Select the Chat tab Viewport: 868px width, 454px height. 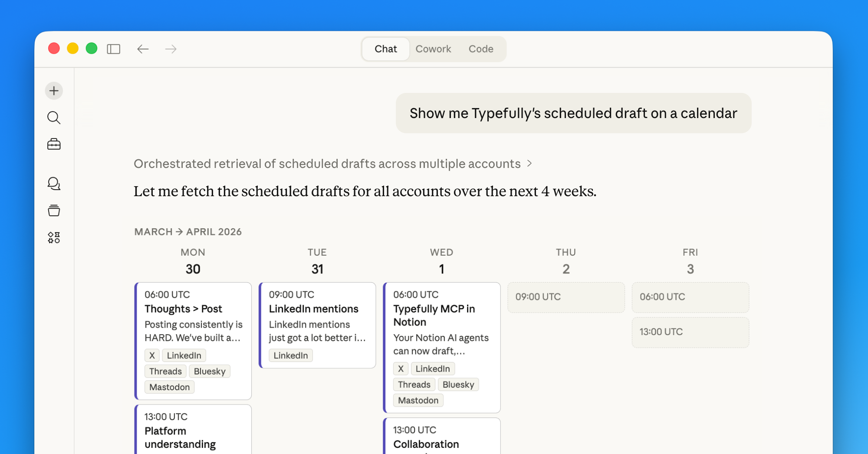coord(385,49)
